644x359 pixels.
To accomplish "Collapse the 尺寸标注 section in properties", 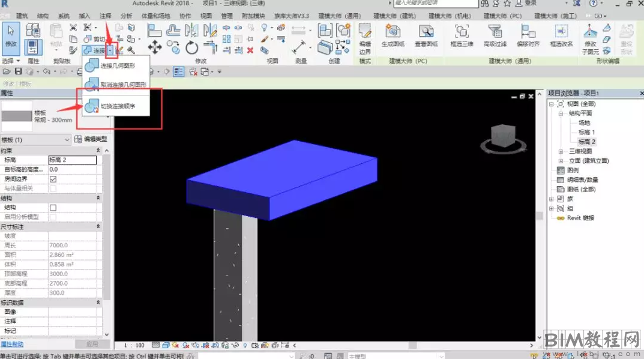I will coord(98,226).
